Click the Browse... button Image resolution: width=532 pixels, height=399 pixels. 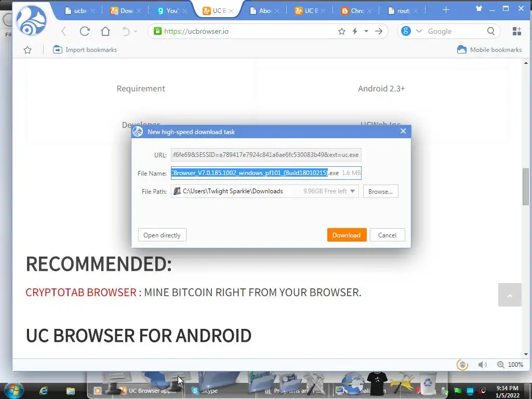[380, 191]
